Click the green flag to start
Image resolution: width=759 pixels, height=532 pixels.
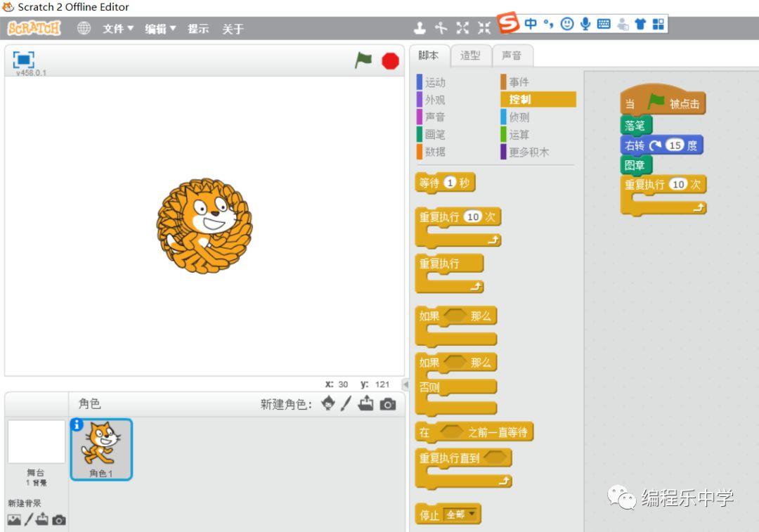363,60
